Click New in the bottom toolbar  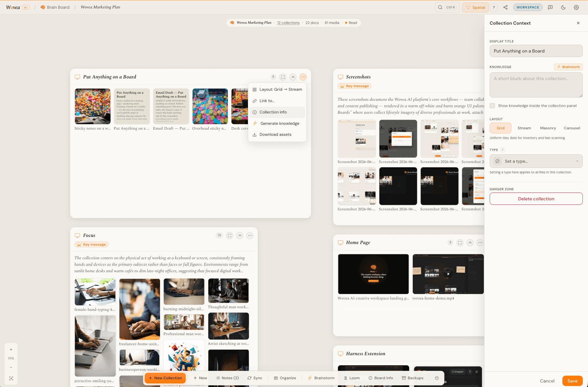pyautogui.click(x=200, y=378)
